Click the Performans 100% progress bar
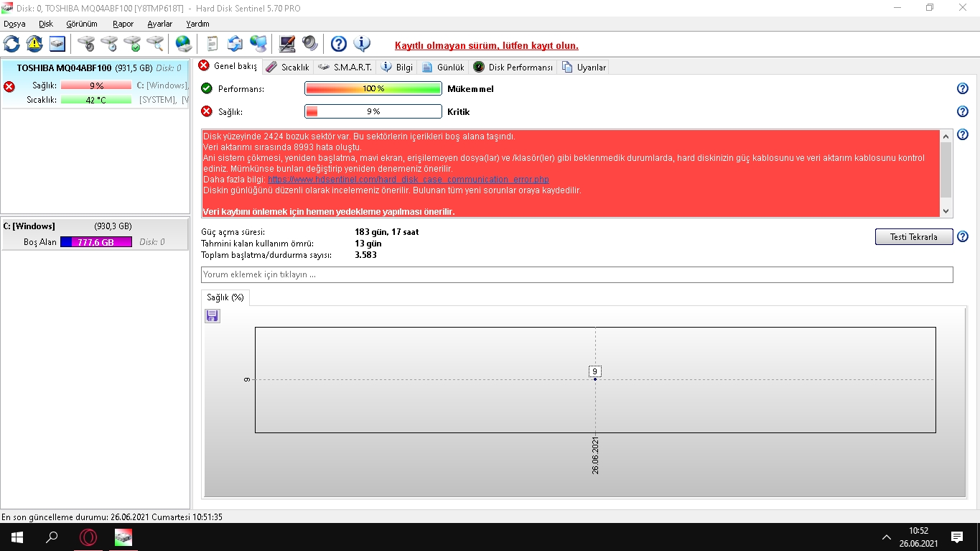Image resolution: width=980 pixels, height=551 pixels. point(373,89)
